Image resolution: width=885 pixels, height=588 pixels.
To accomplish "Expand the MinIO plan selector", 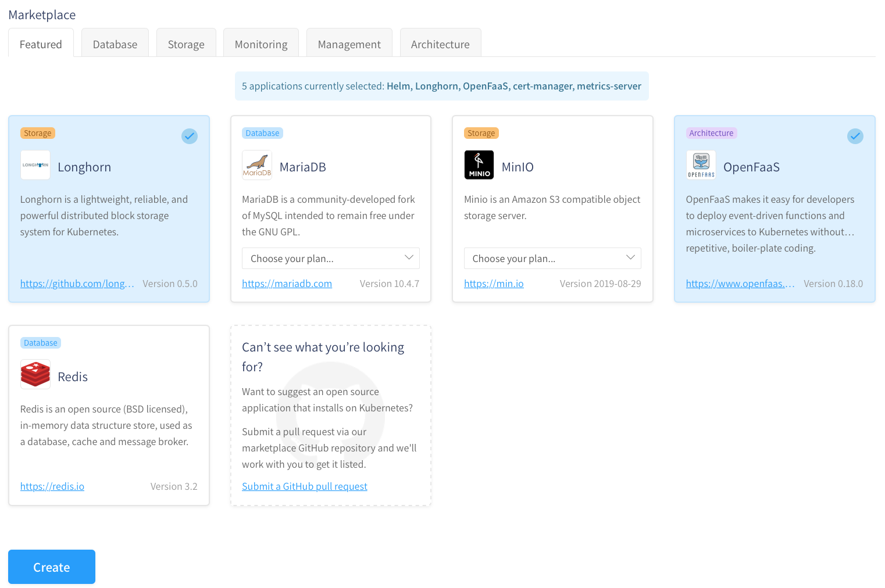I will pyautogui.click(x=552, y=259).
